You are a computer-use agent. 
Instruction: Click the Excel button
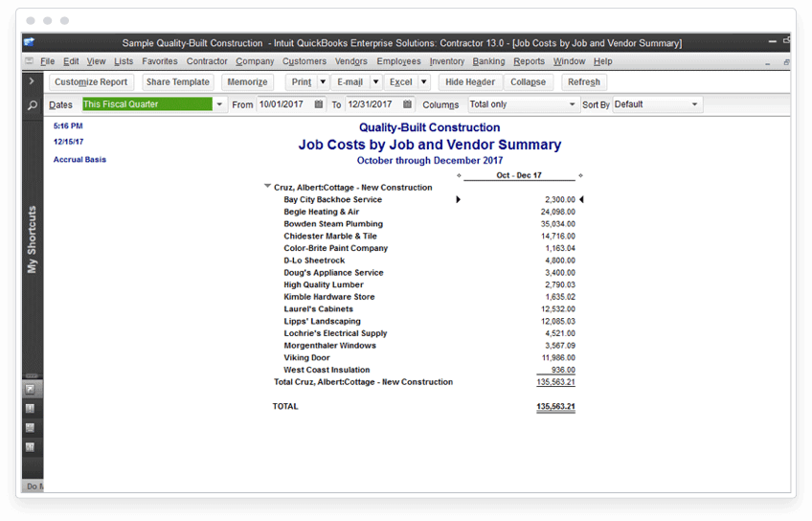click(x=401, y=81)
